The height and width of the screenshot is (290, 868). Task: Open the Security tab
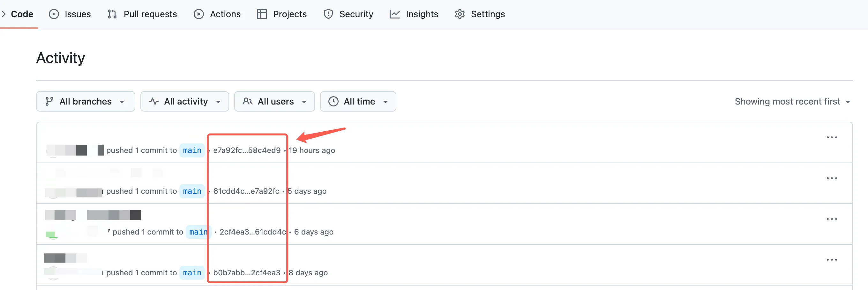348,14
